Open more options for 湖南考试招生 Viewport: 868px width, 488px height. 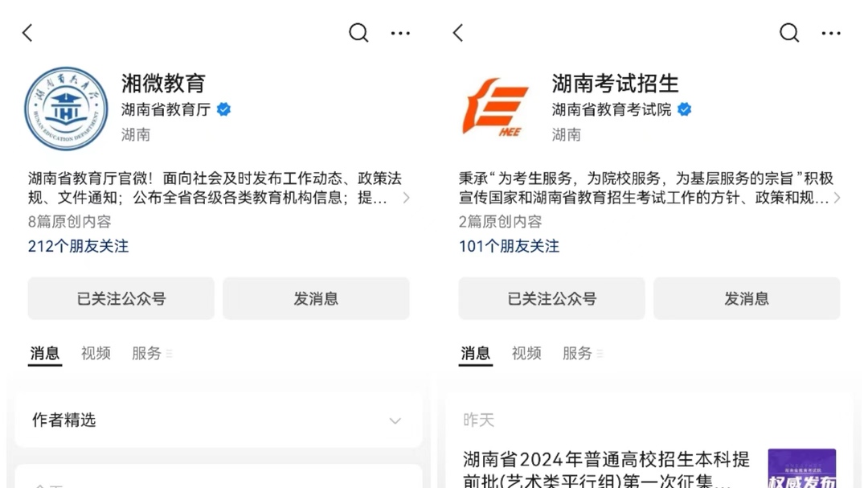tap(831, 33)
